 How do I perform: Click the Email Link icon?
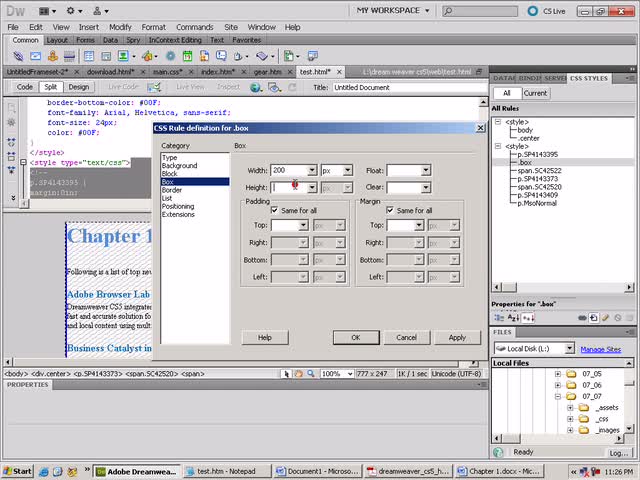[36, 56]
